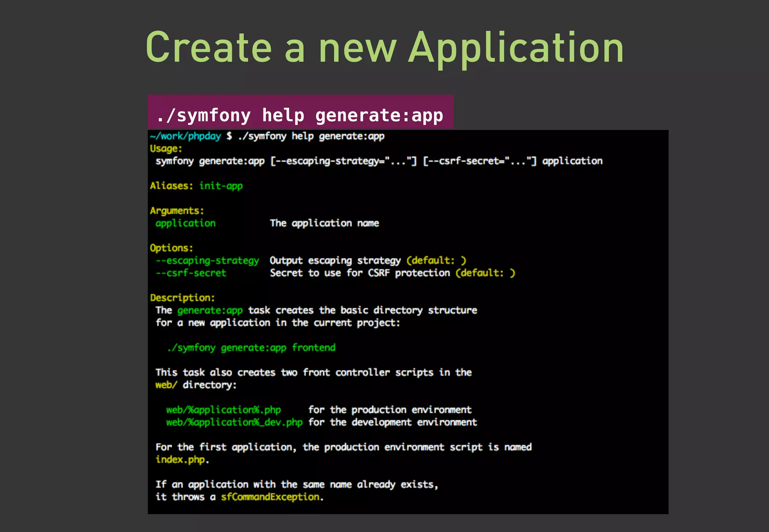The height and width of the screenshot is (532, 769).
Task: Click the '--csrf-secret' option
Action: (191, 273)
